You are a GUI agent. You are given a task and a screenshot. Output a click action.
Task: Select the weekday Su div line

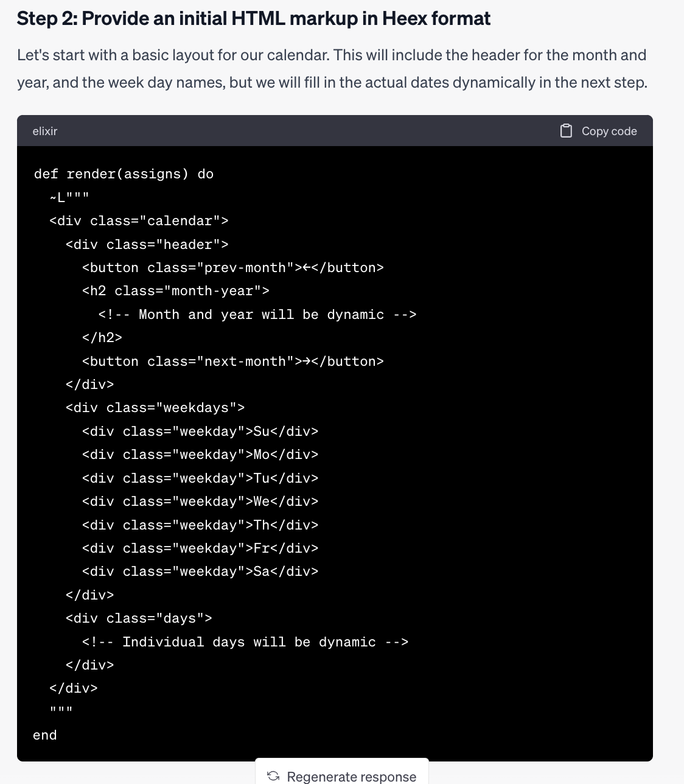point(200,431)
